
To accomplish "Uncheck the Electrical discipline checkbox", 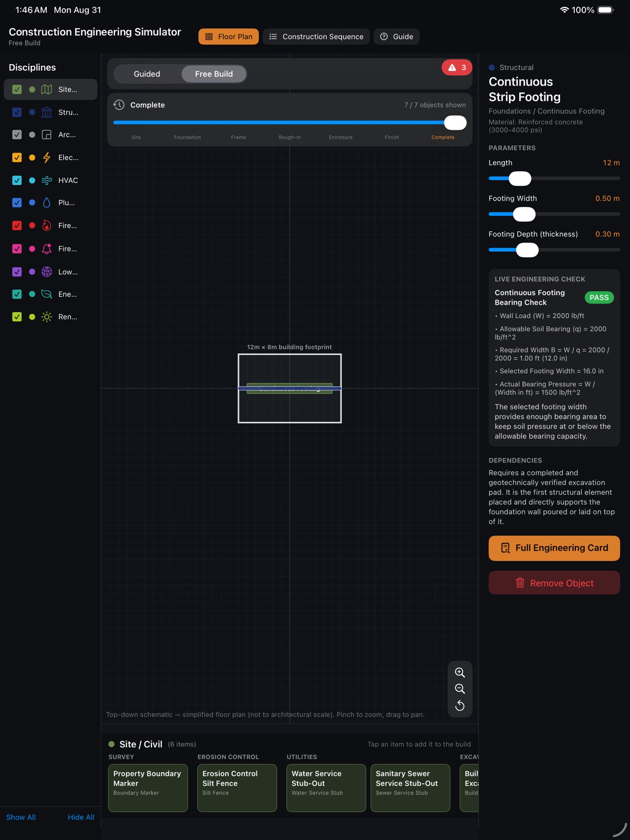I will point(17,157).
